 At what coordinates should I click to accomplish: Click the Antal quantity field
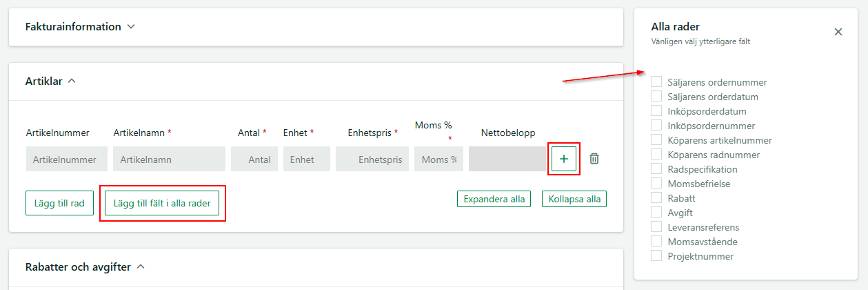[x=254, y=159]
